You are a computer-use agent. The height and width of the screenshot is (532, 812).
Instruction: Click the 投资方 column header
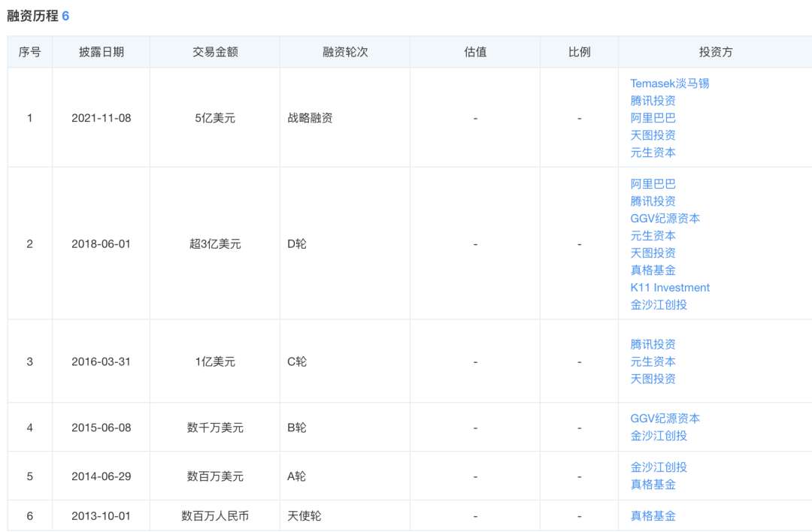coord(716,52)
